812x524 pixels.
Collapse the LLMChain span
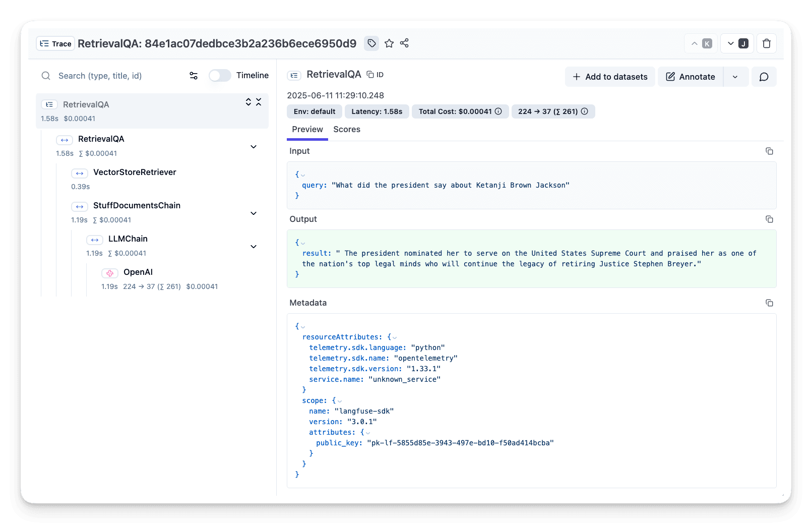point(253,247)
